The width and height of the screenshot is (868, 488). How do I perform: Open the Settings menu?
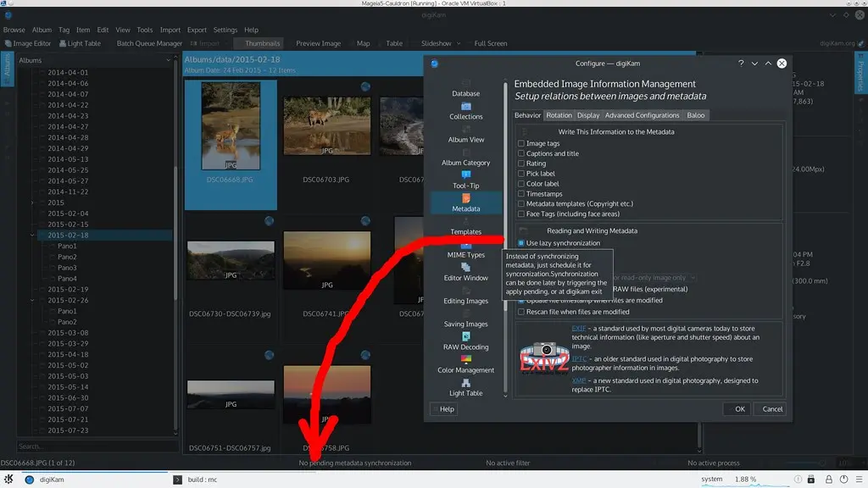(225, 28)
